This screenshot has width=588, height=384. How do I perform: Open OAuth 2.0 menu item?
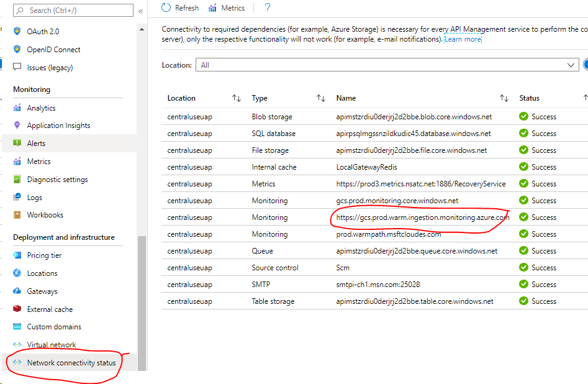pyautogui.click(x=43, y=32)
